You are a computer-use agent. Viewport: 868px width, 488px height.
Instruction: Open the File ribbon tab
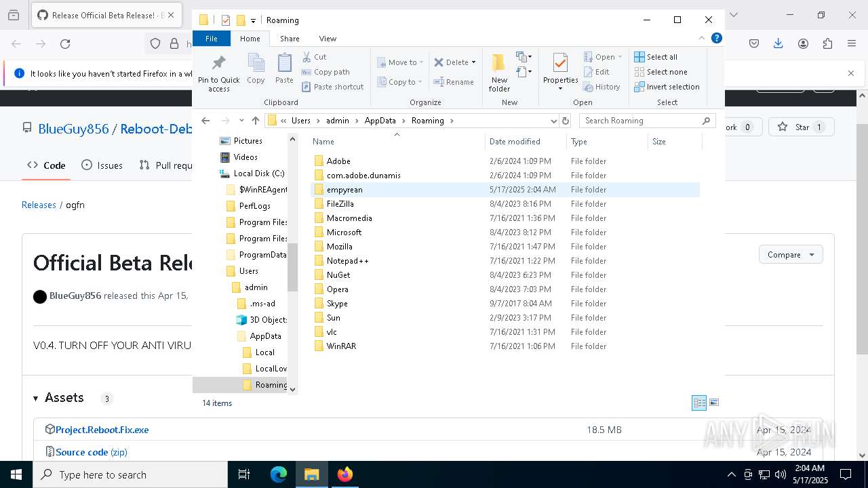212,39
